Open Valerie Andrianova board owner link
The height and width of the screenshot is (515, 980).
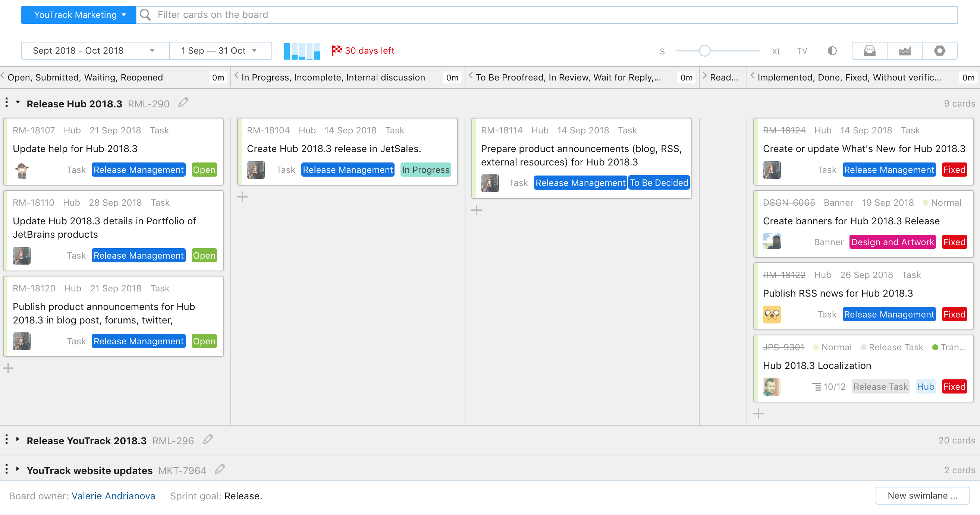pyautogui.click(x=113, y=496)
